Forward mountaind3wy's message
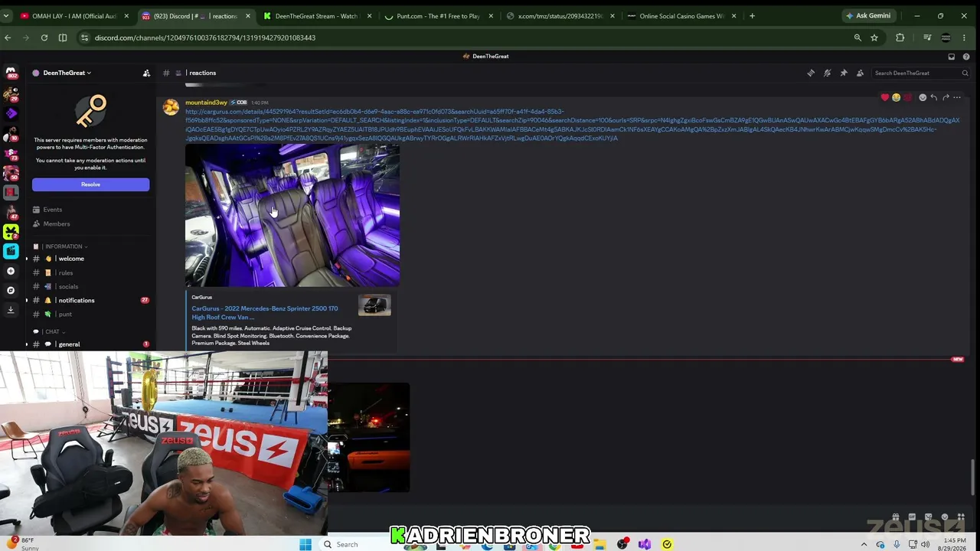980x551 pixels. [x=946, y=97]
